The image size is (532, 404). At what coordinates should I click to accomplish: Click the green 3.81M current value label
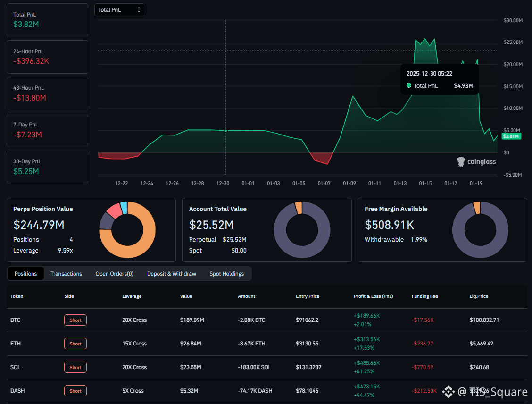511,136
